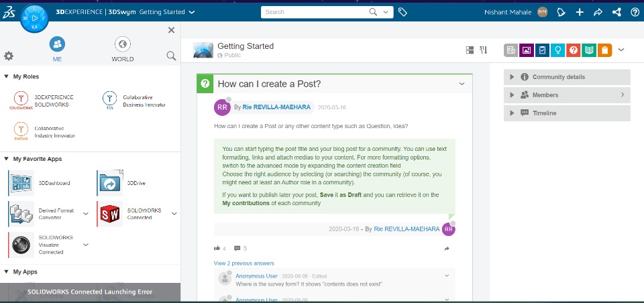Screen dimensions: 644x303
Task: Switch to ME tab
Action: pyautogui.click(x=57, y=49)
